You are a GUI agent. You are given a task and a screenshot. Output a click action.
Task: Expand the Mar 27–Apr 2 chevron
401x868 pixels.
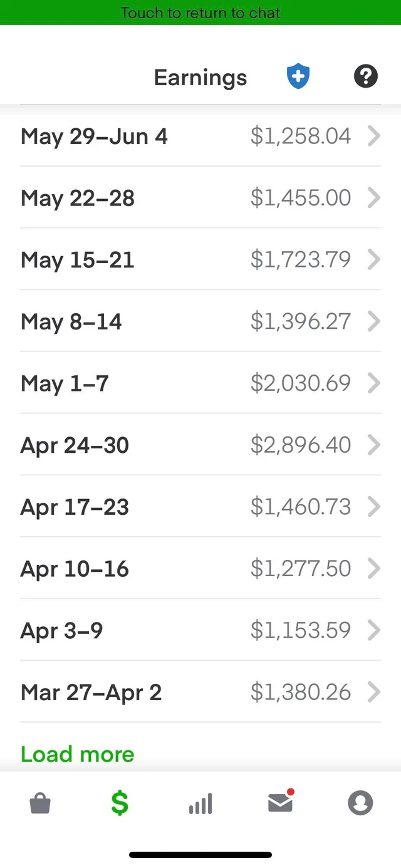point(374,692)
